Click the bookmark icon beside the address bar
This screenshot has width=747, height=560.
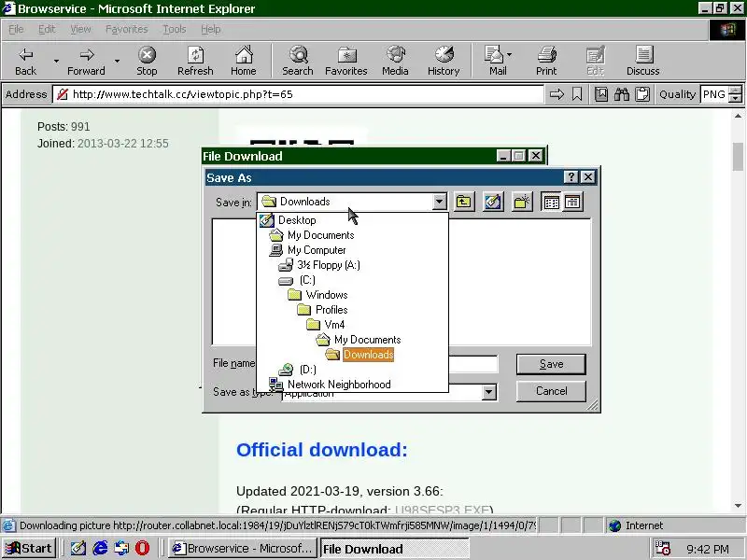coord(577,94)
